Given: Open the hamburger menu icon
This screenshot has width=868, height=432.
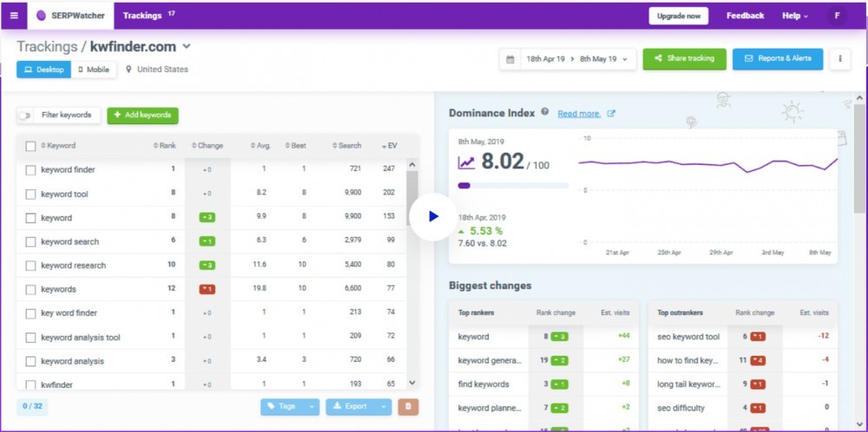Looking at the screenshot, I should 14,16.
